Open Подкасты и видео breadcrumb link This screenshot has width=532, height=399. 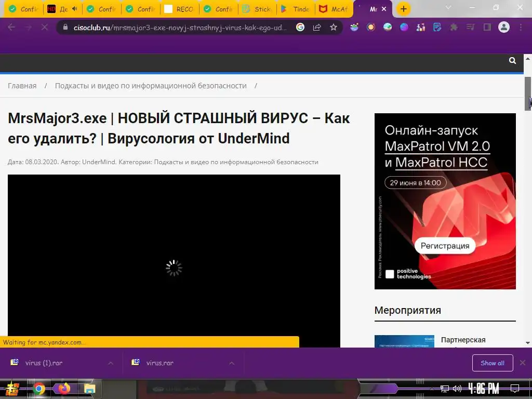(x=151, y=86)
